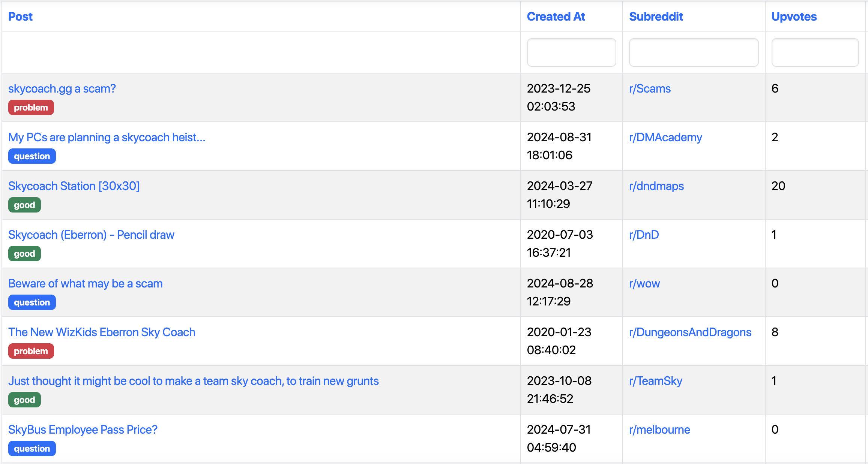Click the Upvotes filter input box
Screen dimensions: 868x464
815,52
